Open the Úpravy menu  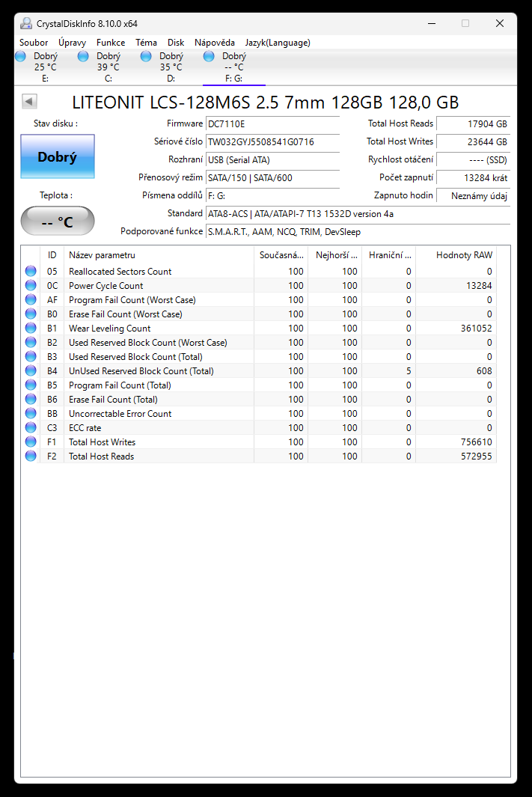coord(72,43)
